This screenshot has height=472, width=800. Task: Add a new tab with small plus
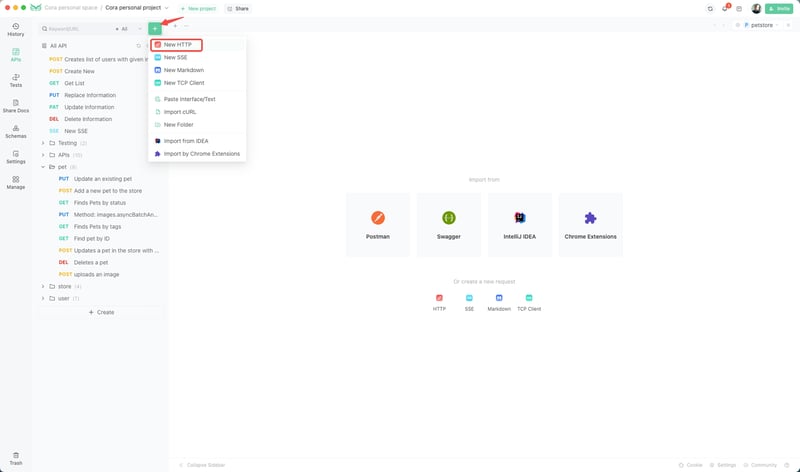click(176, 26)
